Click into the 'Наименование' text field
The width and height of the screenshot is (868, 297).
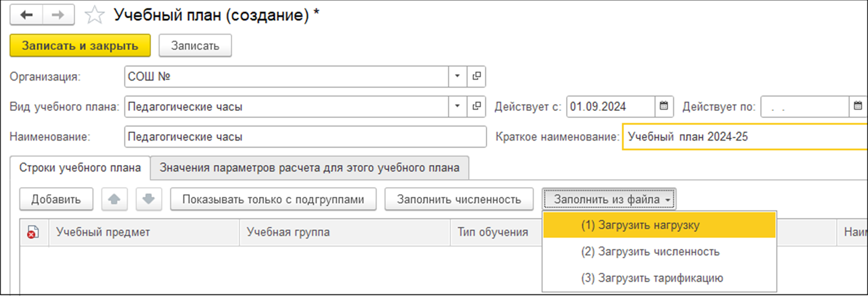(x=305, y=137)
